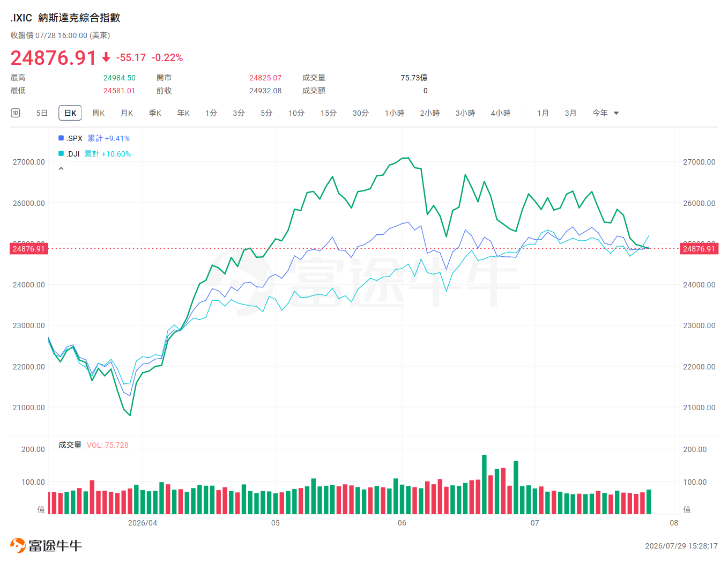Click the 1月 range button
This screenshot has height=563, width=728.
click(543, 113)
